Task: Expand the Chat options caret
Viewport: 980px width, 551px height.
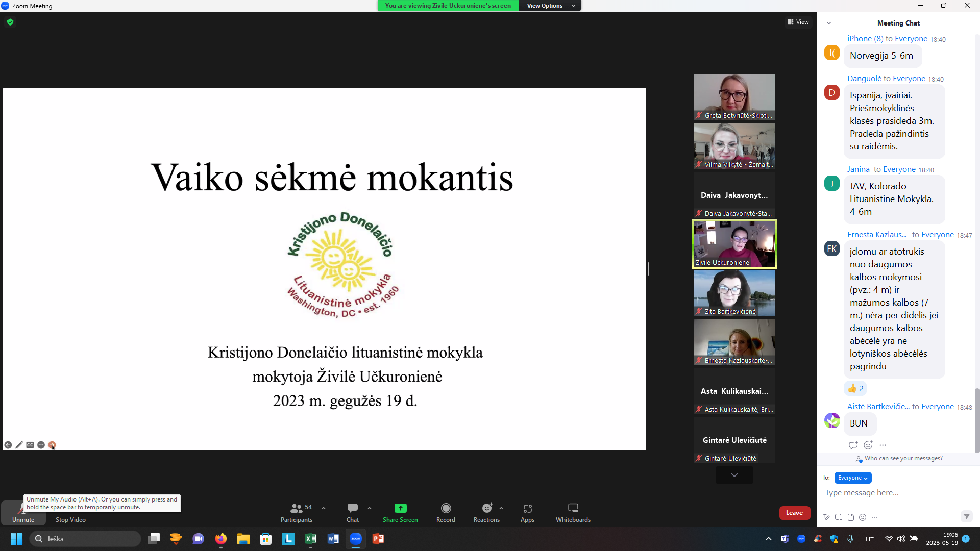Action: point(370,508)
